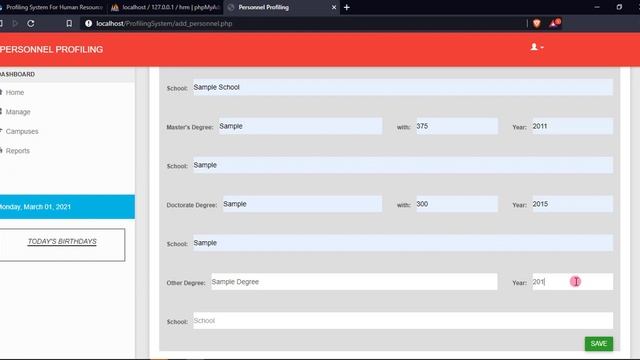Click the date Monday, March 01, 2021 banner
Image resolution: width=640 pixels, height=360 pixels.
[x=67, y=207]
